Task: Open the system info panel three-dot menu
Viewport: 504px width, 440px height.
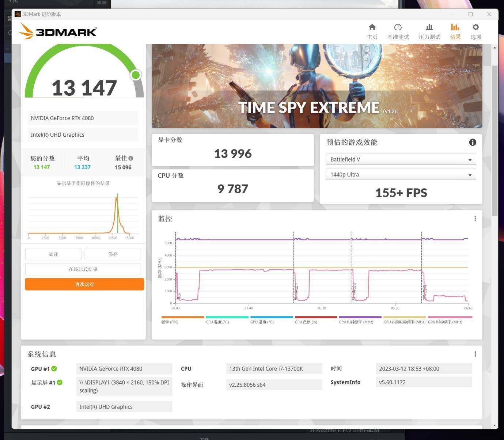Action: pyautogui.click(x=475, y=354)
